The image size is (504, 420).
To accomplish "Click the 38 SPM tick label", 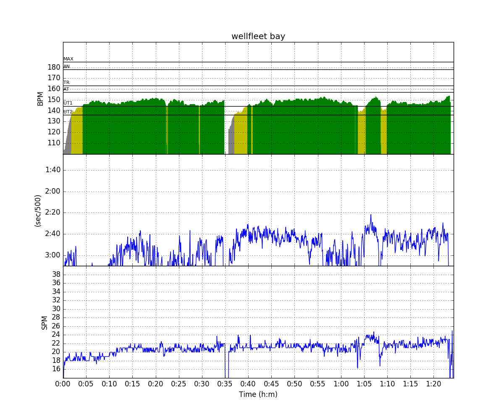I will coord(56,274).
